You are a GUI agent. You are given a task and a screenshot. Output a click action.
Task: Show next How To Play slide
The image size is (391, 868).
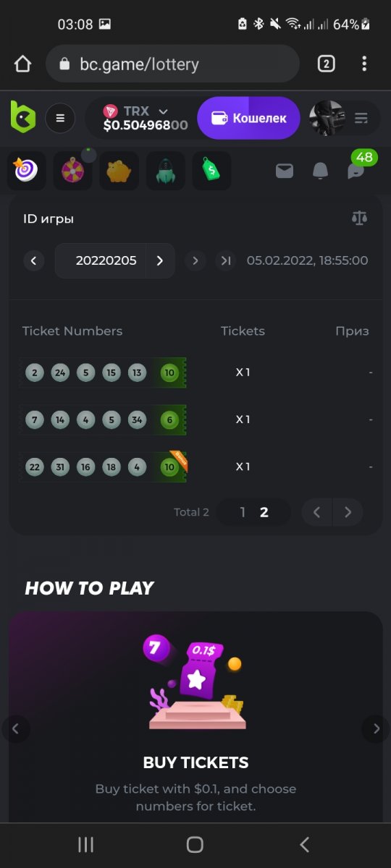pyautogui.click(x=376, y=728)
